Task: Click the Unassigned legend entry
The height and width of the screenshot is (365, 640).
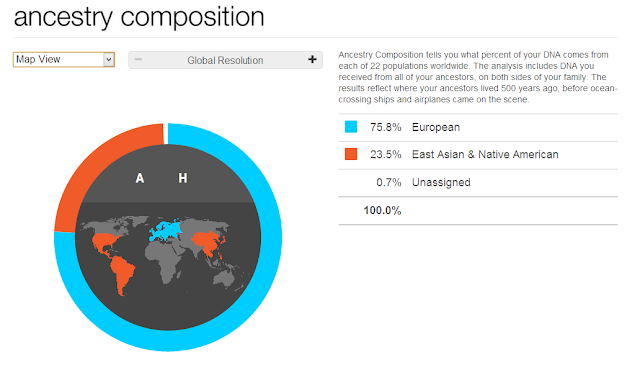Action: click(x=441, y=182)
